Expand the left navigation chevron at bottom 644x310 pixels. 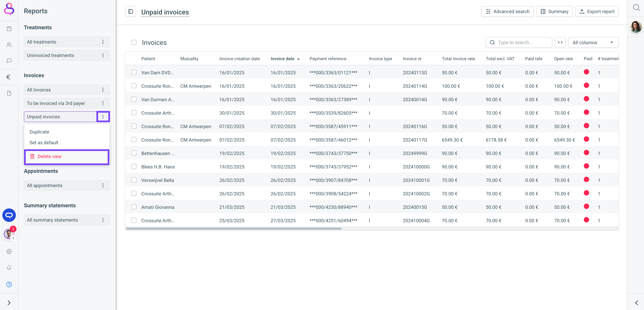(x=9, y=303)
